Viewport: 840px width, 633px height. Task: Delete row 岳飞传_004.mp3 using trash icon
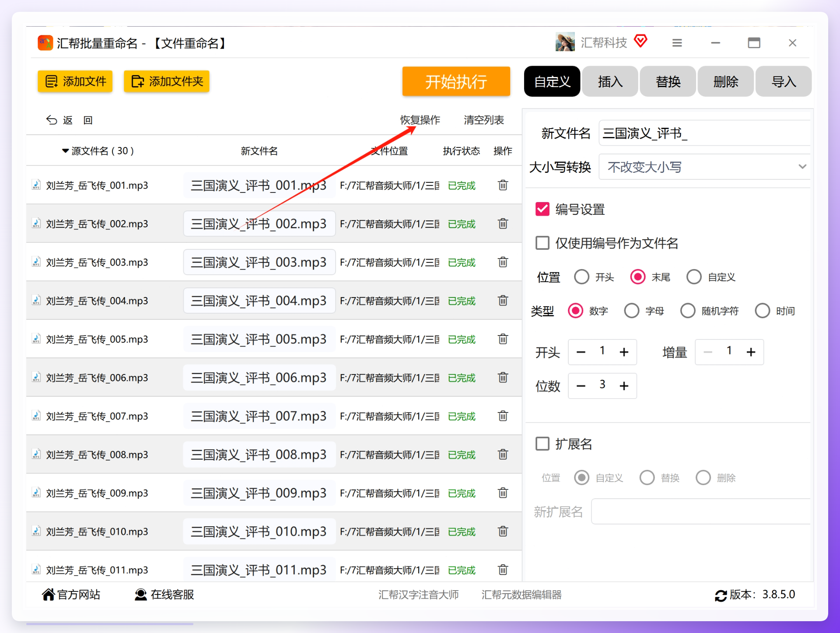pos(503,301)
